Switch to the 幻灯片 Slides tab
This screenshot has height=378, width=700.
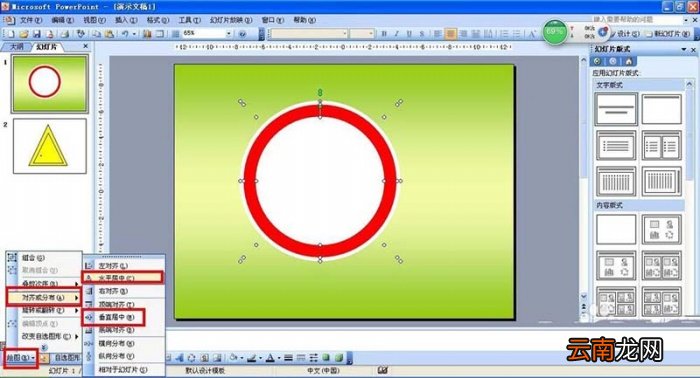(46, 47)
